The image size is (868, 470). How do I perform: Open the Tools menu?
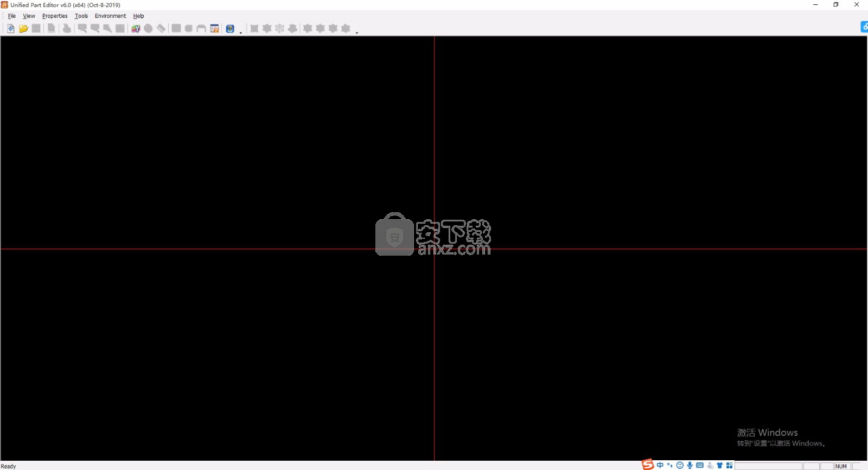[81, 16]
